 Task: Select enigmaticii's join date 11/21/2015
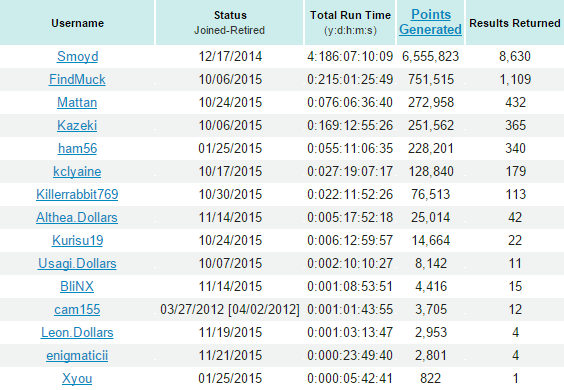(x=230, y=356)
